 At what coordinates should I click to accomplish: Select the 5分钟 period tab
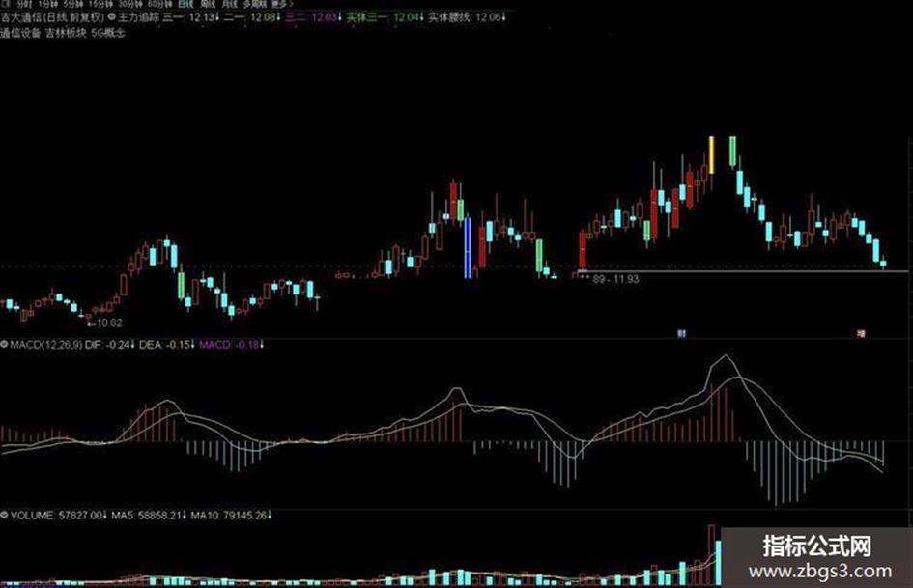[x=74, y=4]
